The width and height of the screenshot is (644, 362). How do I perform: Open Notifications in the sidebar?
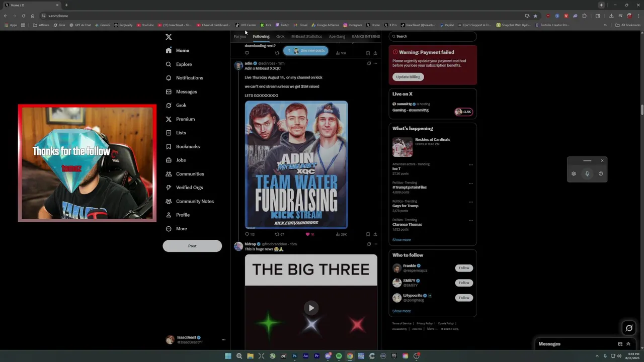point(185,78)
